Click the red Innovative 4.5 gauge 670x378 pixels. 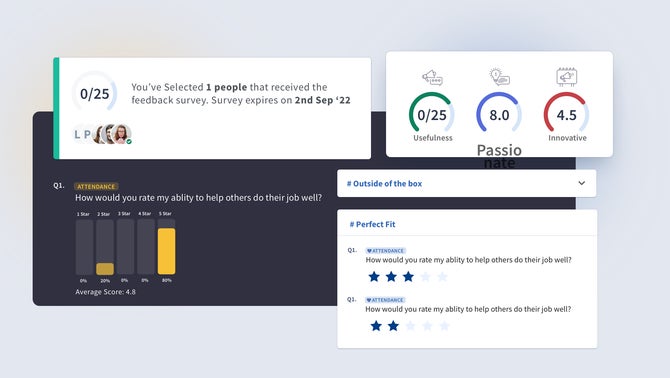coord(566,114)
